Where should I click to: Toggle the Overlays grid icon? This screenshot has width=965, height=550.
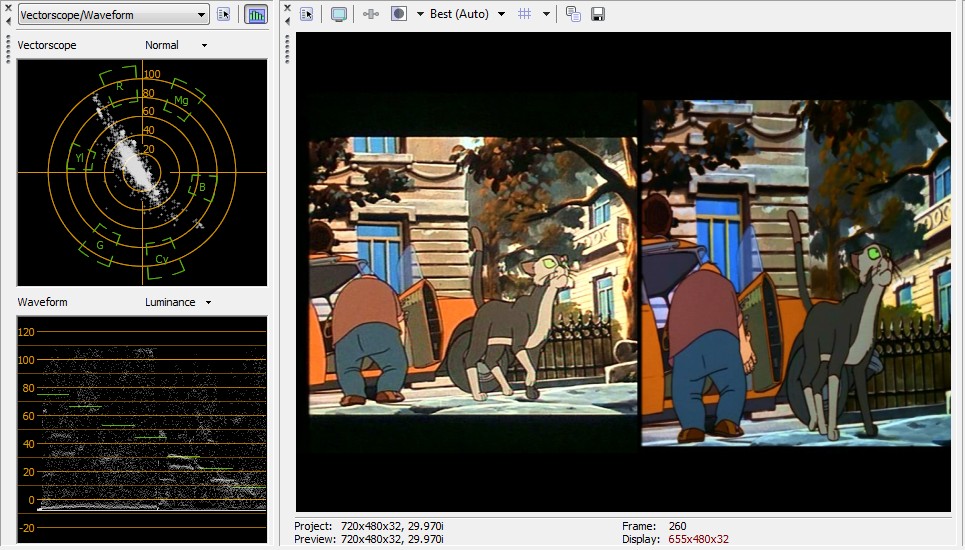coord(524,14)
